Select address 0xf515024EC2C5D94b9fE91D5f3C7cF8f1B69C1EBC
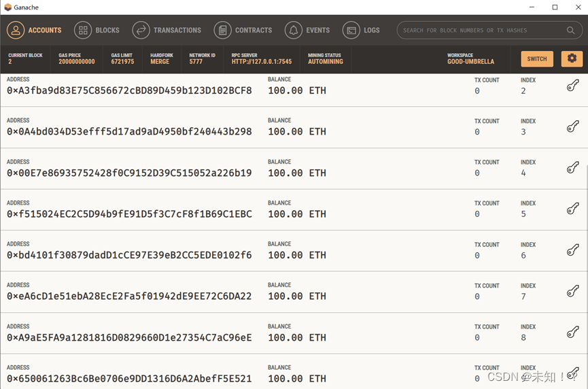The width and height of the screenshot is (588, 389). [x=129, y=214]
